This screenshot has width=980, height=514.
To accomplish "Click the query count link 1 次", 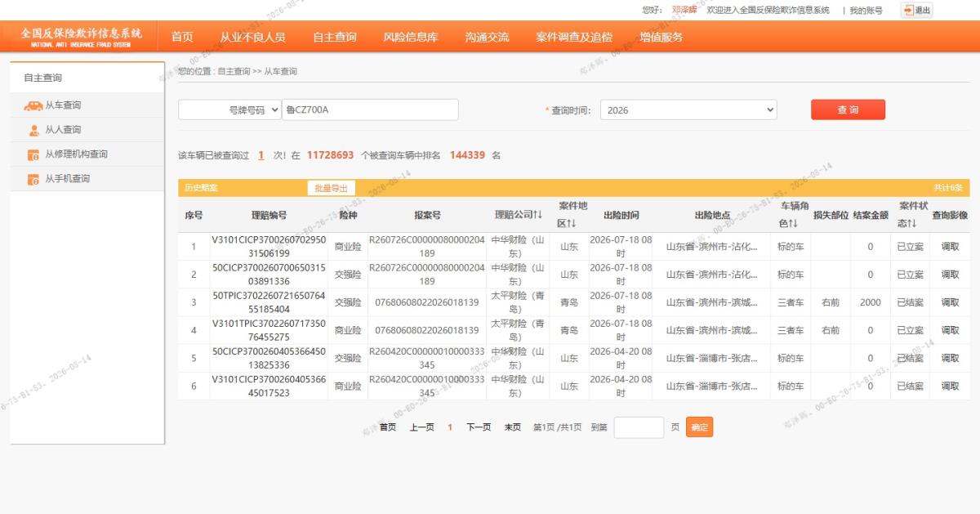I will [261, 155].
